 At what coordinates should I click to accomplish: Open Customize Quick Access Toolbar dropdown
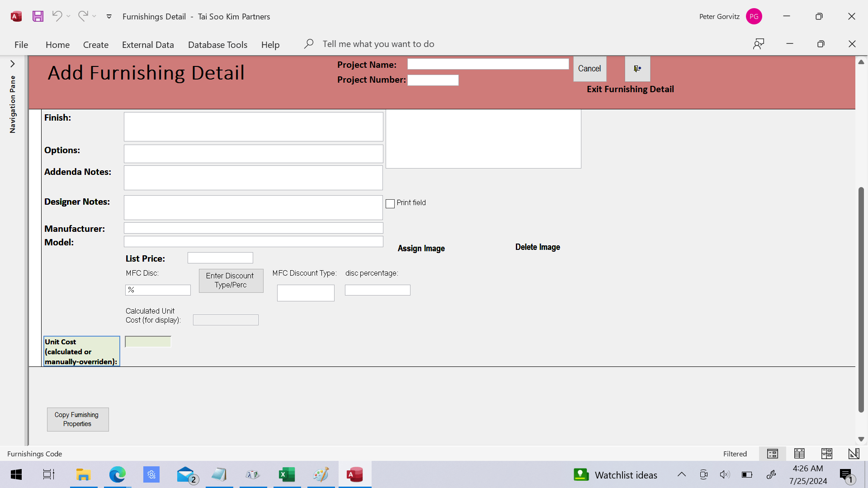[x=109, y=17]
